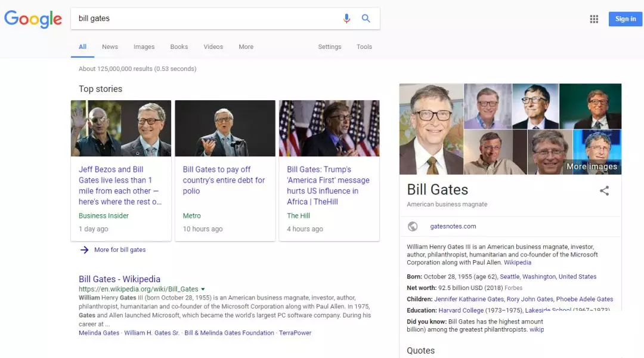Viewport: 644px width, 358px height.
Task: Visit gatesnotes.com from knowledge panel
Action: [x=453, y=227]
